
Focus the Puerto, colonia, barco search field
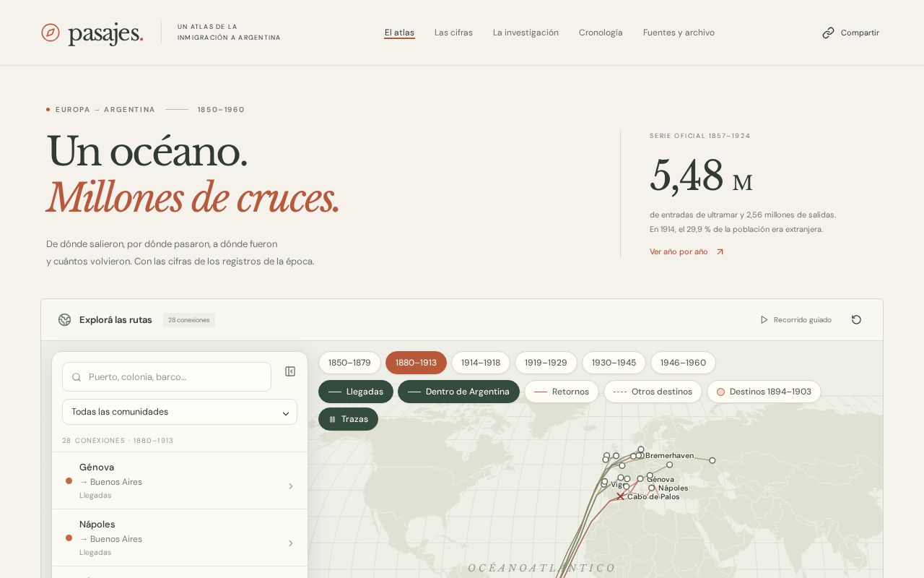click(x=167, y=377)
